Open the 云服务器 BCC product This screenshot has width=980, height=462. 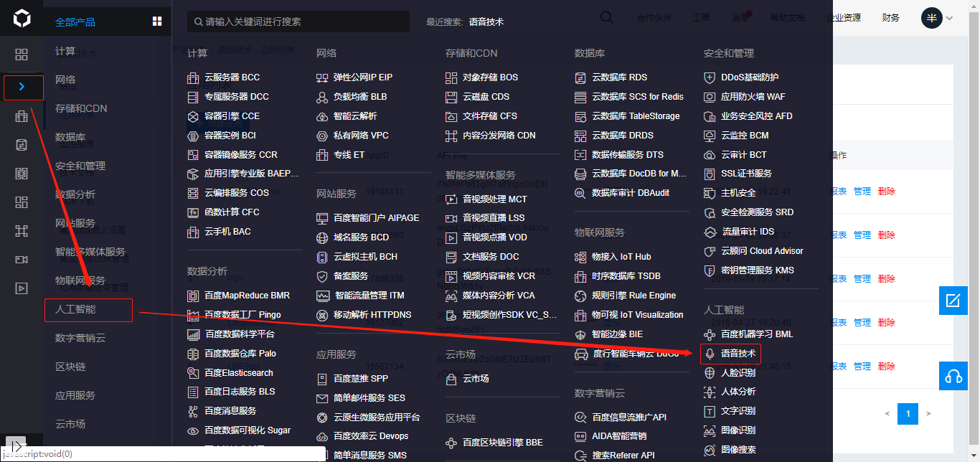pos(222,77)
